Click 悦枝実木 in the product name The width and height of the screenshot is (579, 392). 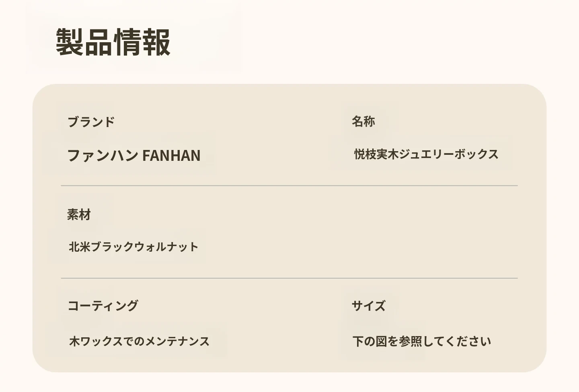pyautogui.click(x=376, y=154)
